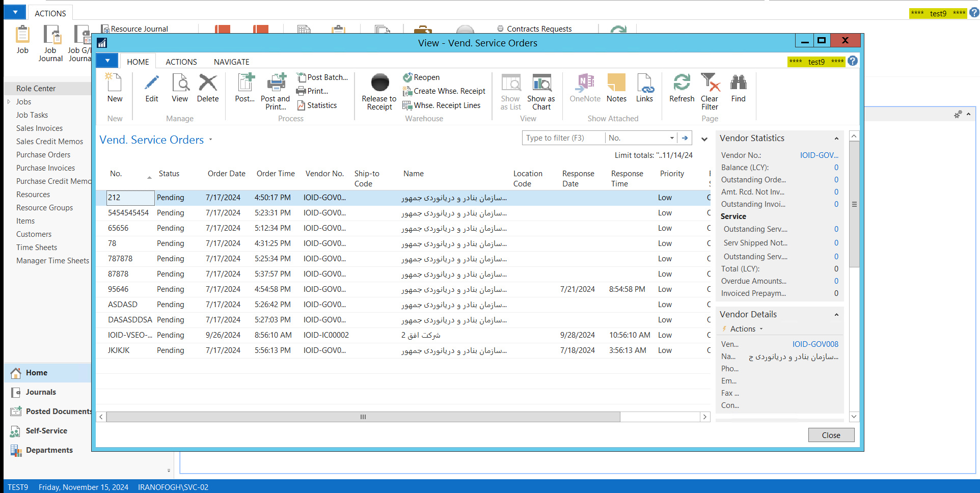
Task: Click the filter go arrow button
Action: (685, 138)
